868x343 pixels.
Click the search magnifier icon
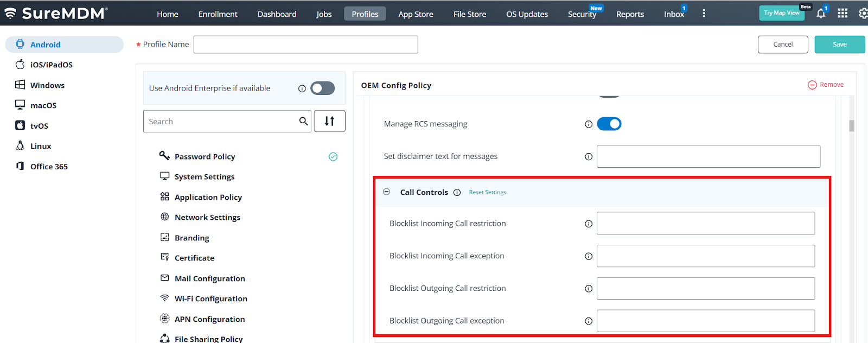point(303,121)
